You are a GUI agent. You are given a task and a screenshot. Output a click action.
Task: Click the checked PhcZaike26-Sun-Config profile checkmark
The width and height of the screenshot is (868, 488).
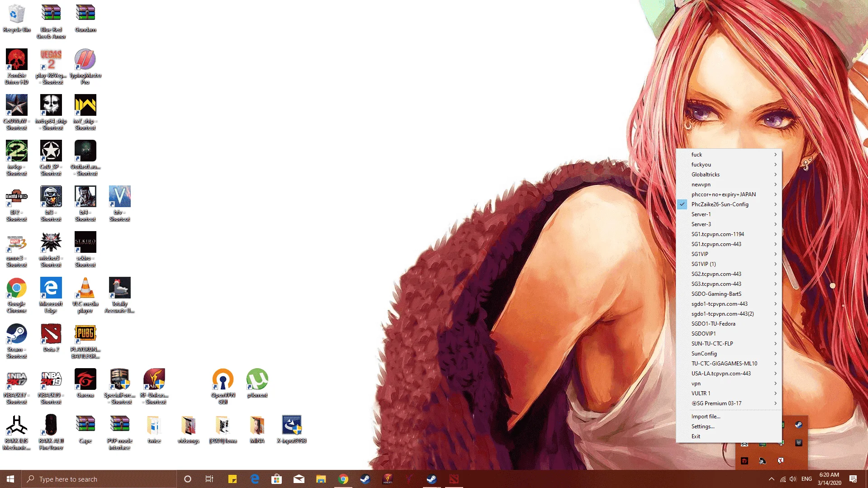coord(682,204)
